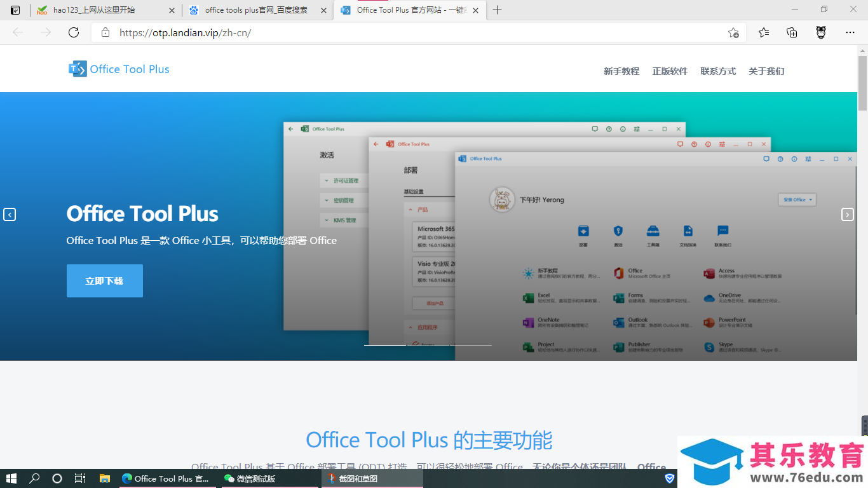
Task: Click the security shield tray icon
Action: tap(669, 478)
